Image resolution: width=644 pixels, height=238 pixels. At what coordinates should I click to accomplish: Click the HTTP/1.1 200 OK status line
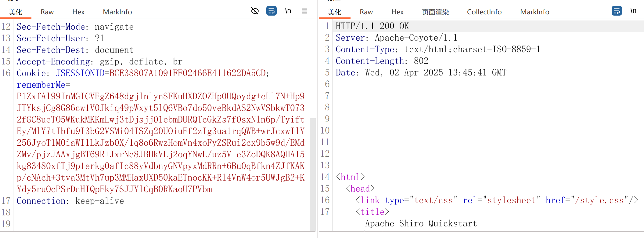372,26
